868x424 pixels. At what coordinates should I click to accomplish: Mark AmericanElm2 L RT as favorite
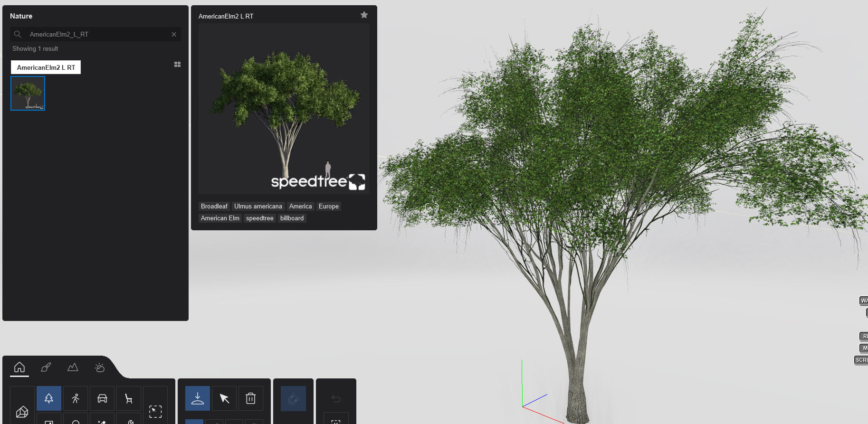[x=364, y=15]
